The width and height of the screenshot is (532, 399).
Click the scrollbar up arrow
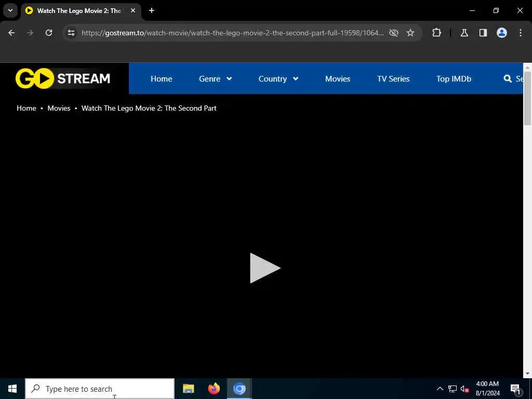(x=527, y=67)
